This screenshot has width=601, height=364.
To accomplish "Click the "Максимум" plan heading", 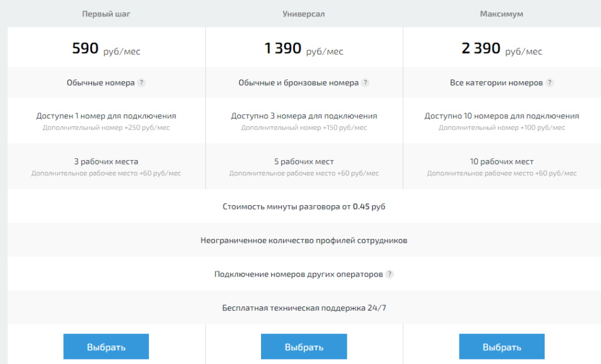I will (x=501, y=14).
